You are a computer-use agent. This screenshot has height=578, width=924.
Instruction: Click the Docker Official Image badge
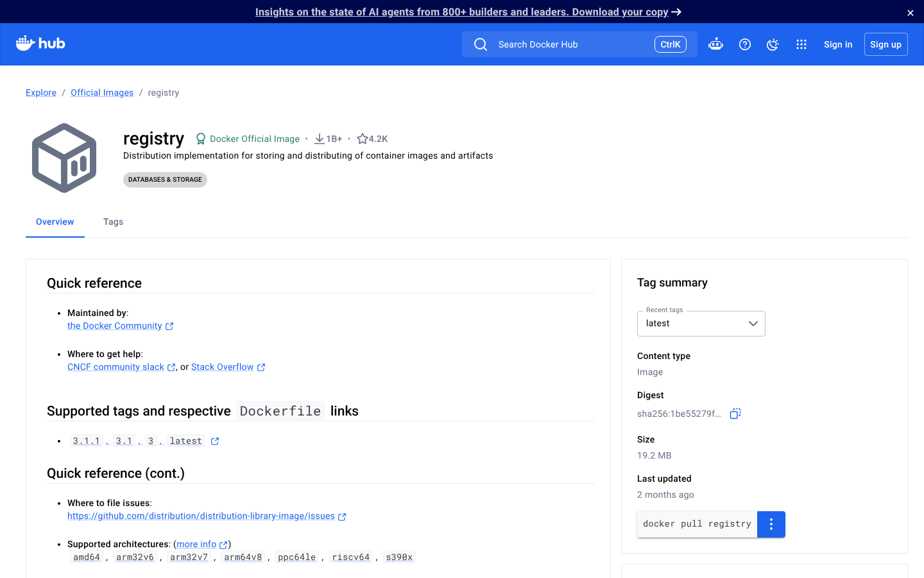248,139
